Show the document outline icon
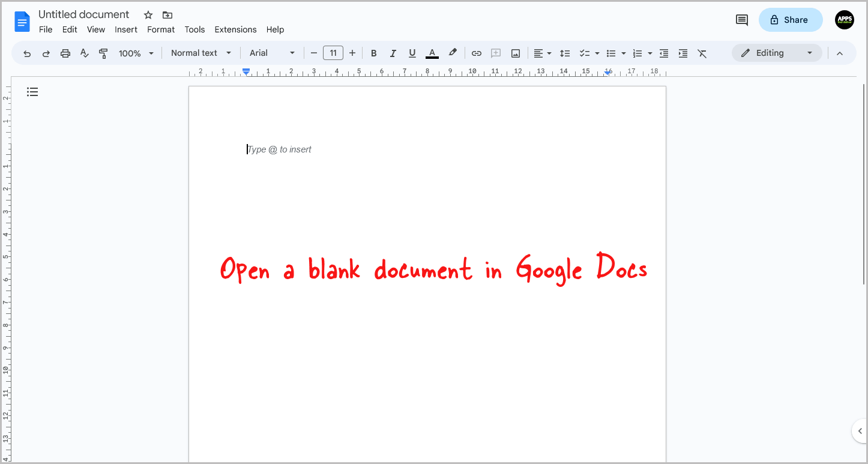The width and height of the screenshot is (868, 464). tap(32, 92)
